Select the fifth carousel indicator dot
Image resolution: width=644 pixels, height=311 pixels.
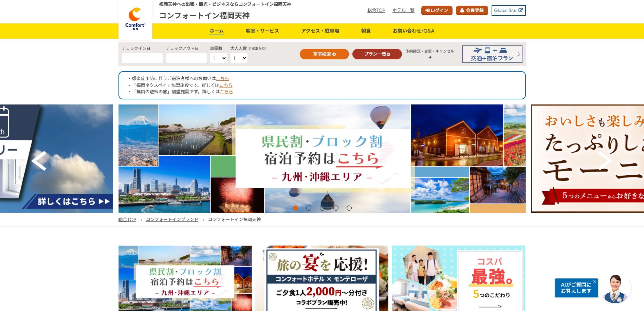(x=349, y=208)
